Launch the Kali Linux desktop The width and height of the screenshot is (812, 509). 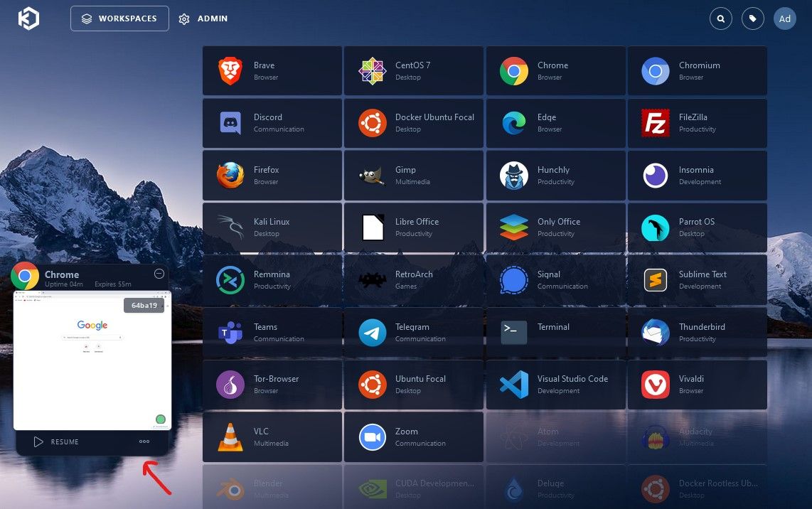click(272, 227)
